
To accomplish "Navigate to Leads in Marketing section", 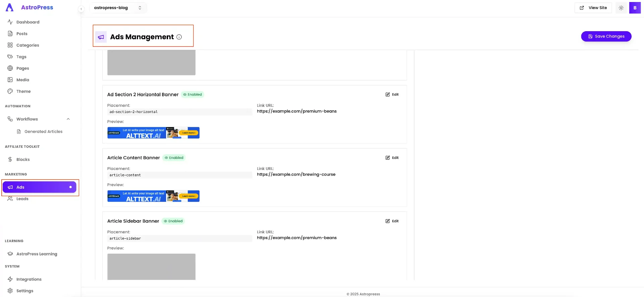I will tap(22, 199).
